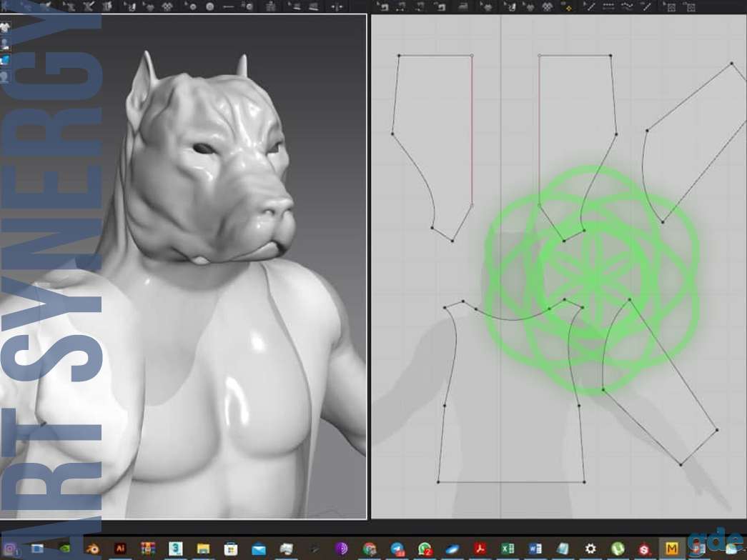
Task: Open Adobe Illustrator from the taskbar
Action: tap(120, 549)
